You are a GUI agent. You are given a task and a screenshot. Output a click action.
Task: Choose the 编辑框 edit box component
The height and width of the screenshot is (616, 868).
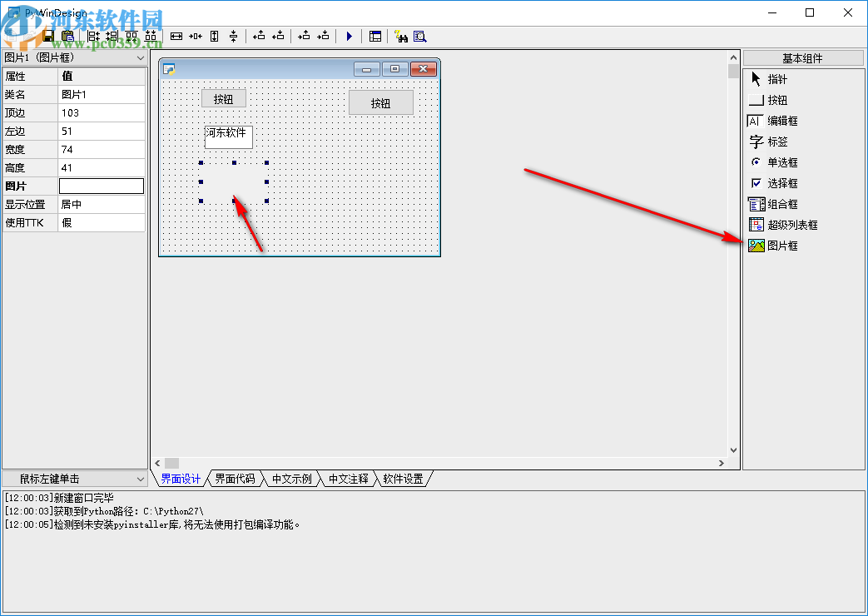[773, 121]
